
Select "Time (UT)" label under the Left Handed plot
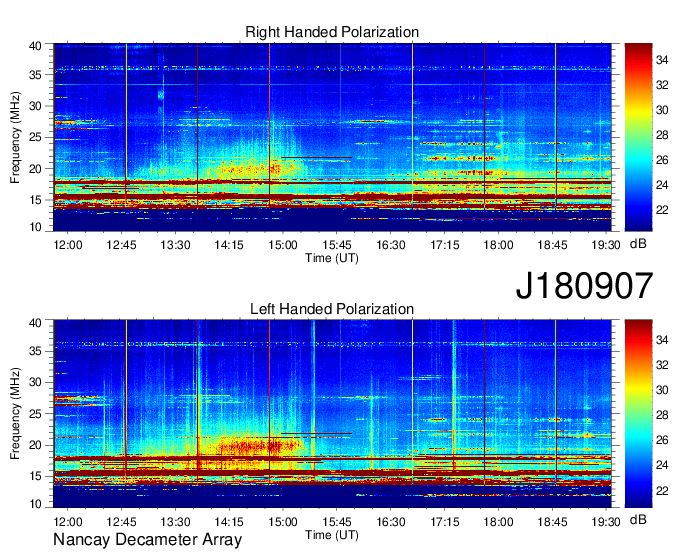332,535
